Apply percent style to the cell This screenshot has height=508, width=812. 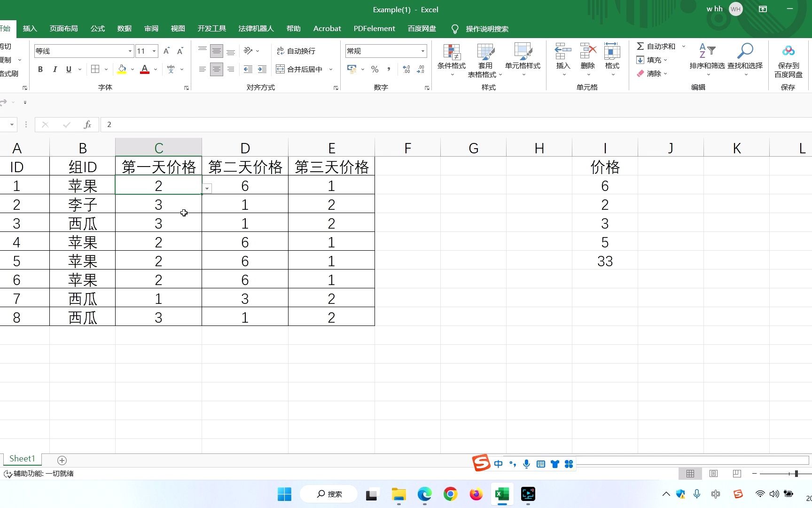click(x=375, y=69)
